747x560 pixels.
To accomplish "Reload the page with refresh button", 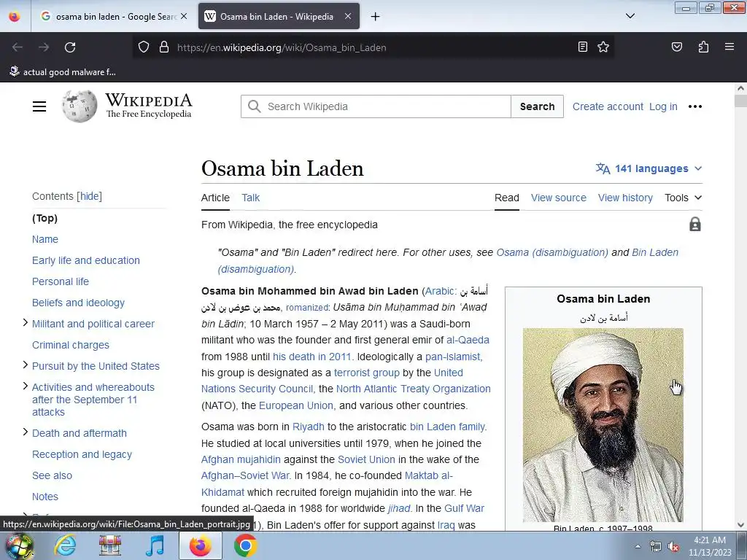I will click(70, 47).
